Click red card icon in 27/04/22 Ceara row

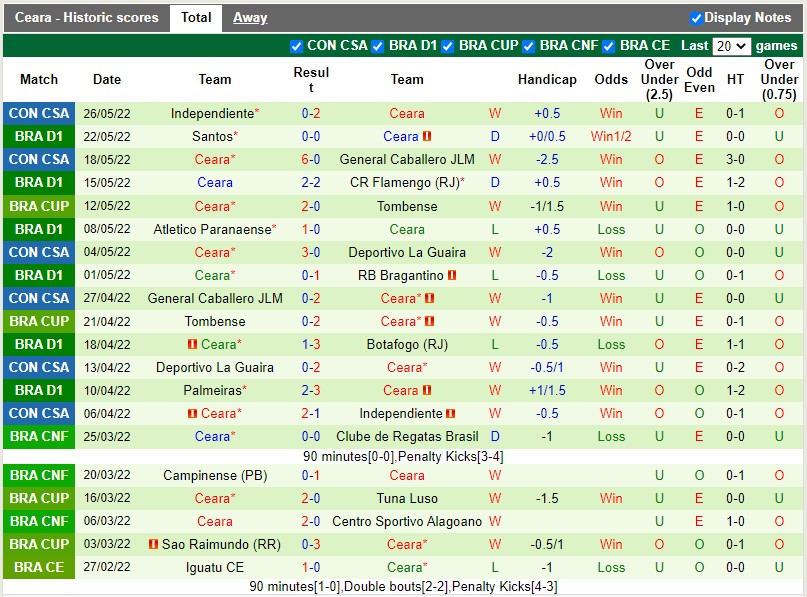430,298
